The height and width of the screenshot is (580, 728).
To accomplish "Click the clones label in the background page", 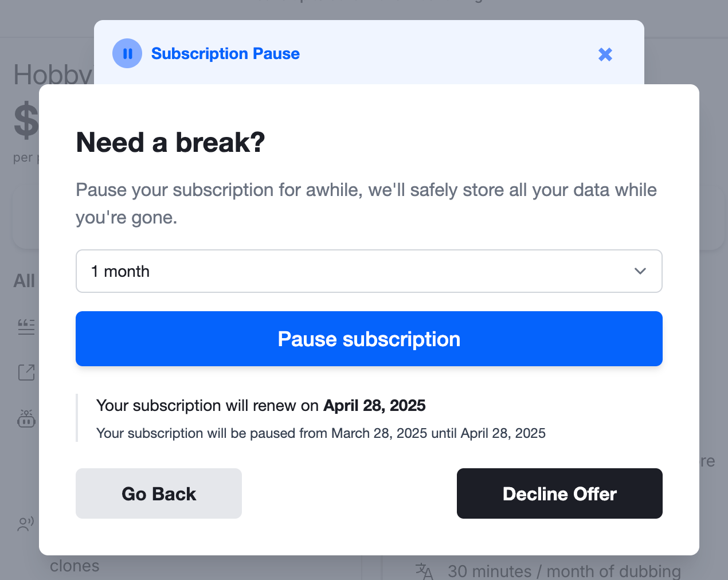I will (75, 565).
